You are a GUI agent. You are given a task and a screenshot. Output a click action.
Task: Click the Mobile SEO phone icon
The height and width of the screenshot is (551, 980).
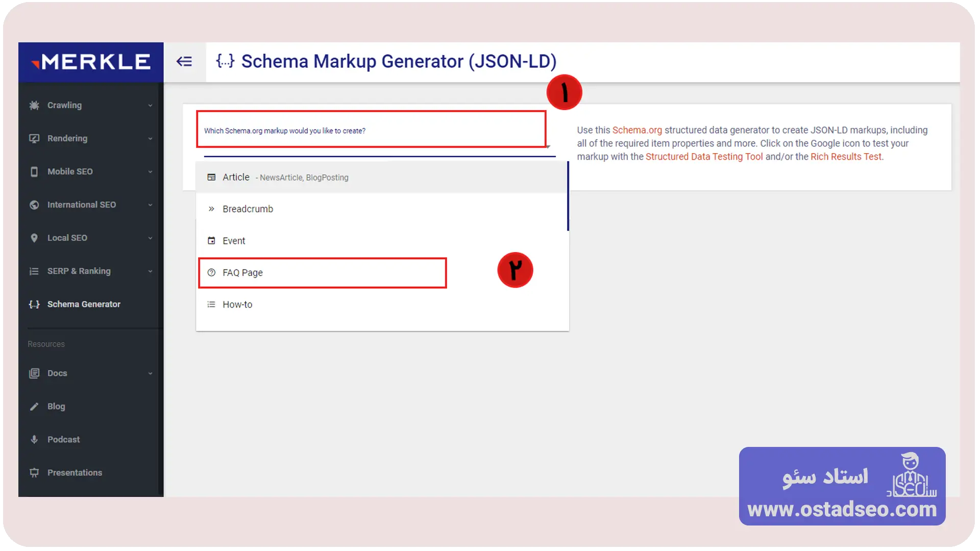pos(34,171)
